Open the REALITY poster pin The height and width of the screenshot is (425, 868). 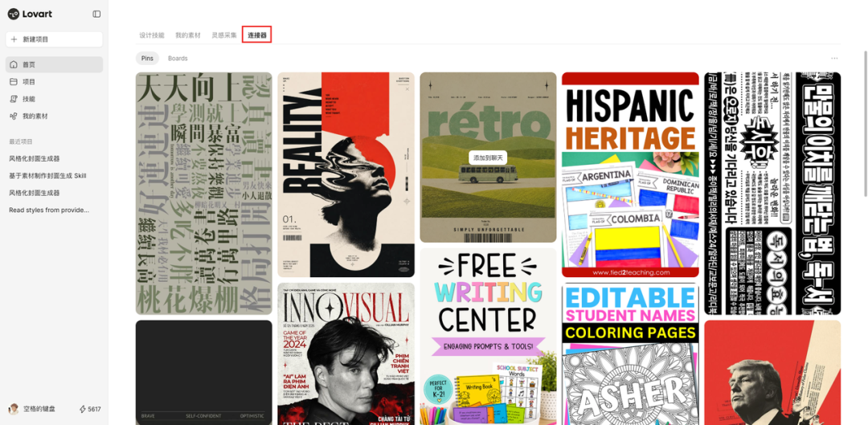346,174
